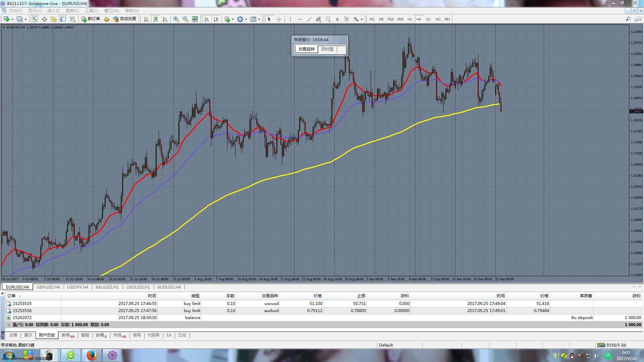
Task: Select balance row 15262072
Action: coord(324,317)
